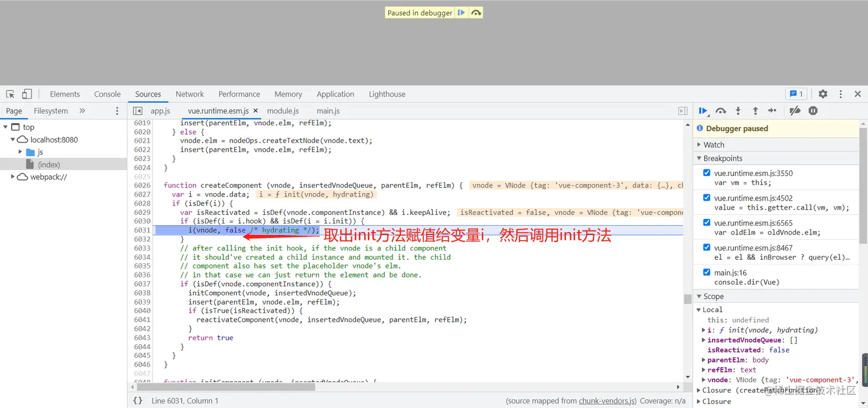This screenshot has height=408, width=868.
Task: Click the debugger sidebar vertical scrollbar
Action: [863, 186]
